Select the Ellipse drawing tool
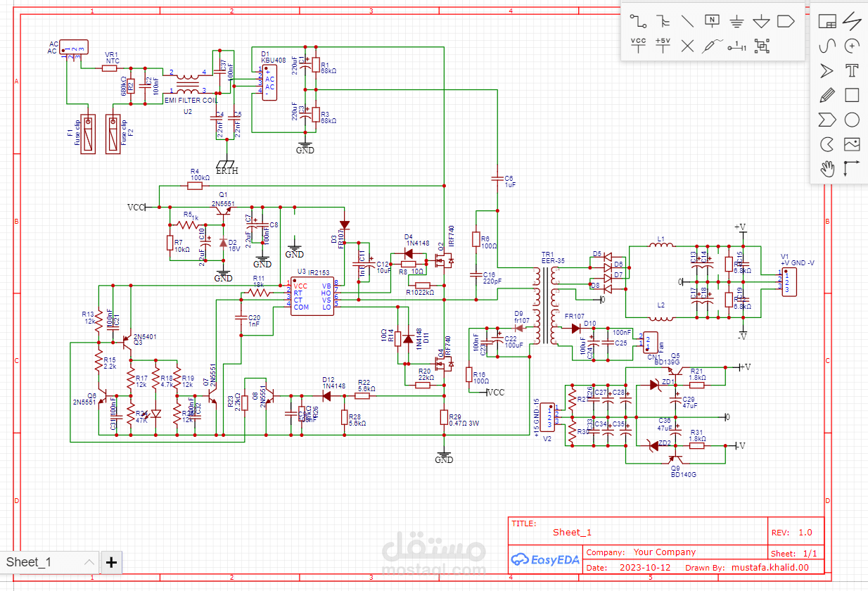This screenshot has width=868, height=591. [x=852, y=120]
